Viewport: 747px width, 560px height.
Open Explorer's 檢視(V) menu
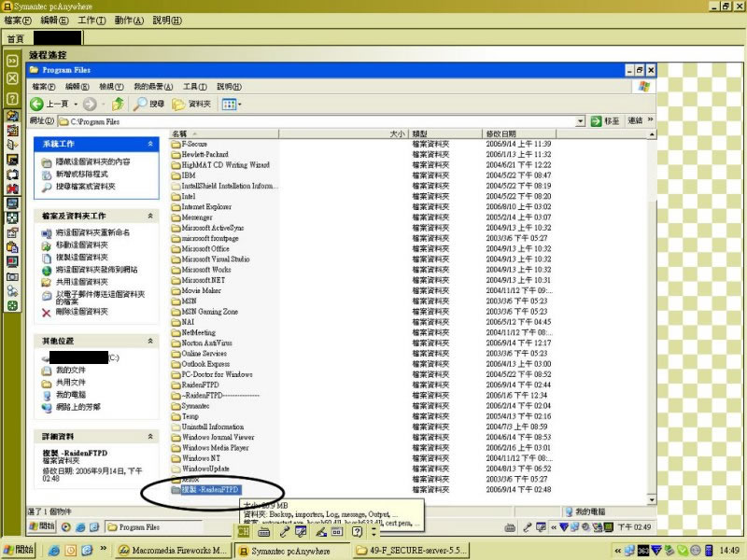point(111,87)
